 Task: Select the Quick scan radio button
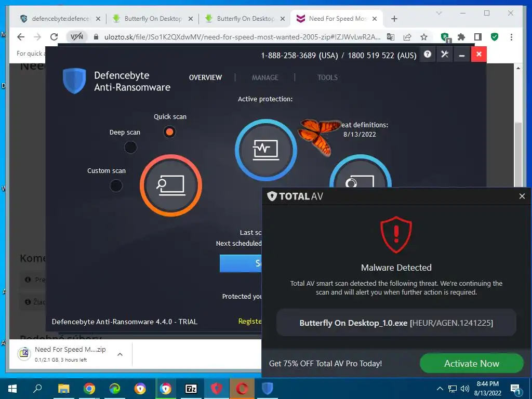(169, 131)
